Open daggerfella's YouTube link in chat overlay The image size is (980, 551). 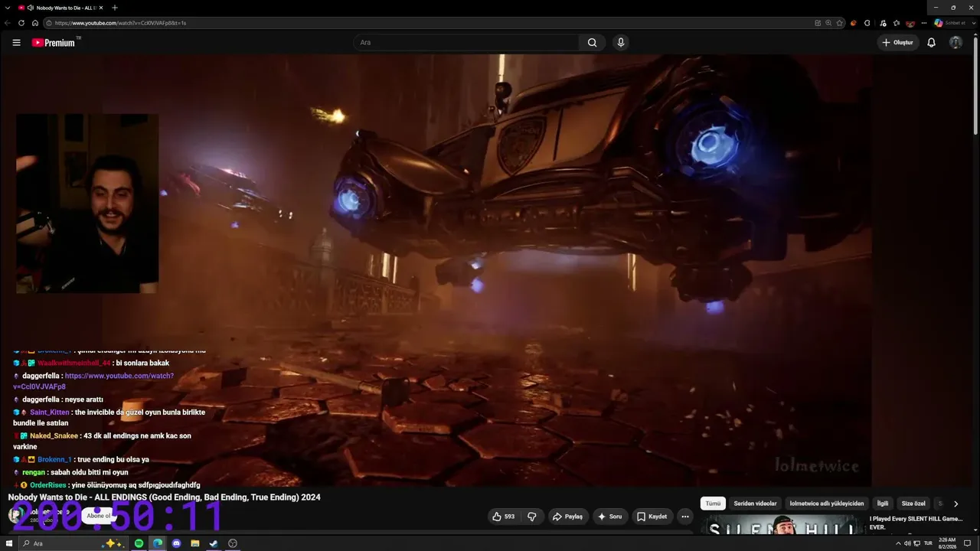coord(93,381)
